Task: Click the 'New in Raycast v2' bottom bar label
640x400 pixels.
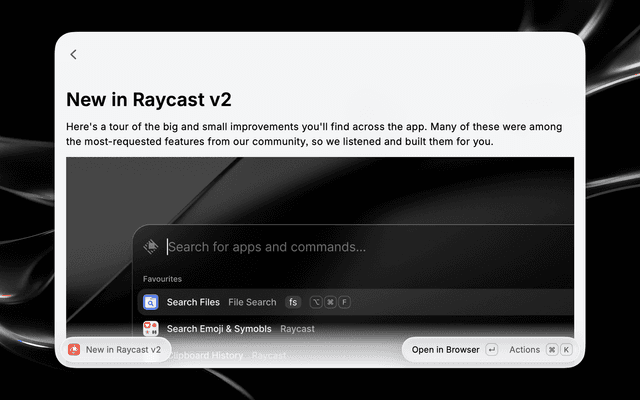Action: point(123,350)
